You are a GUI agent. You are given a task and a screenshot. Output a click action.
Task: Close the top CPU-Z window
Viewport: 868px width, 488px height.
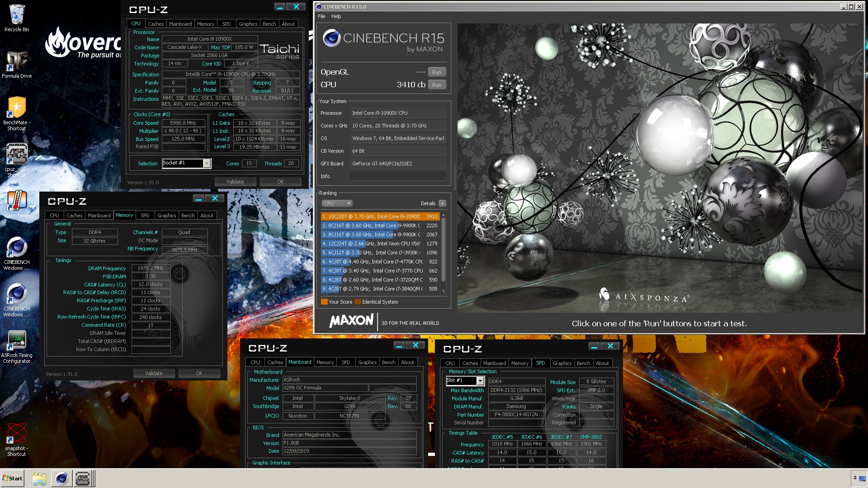click(x=296, y=7)
